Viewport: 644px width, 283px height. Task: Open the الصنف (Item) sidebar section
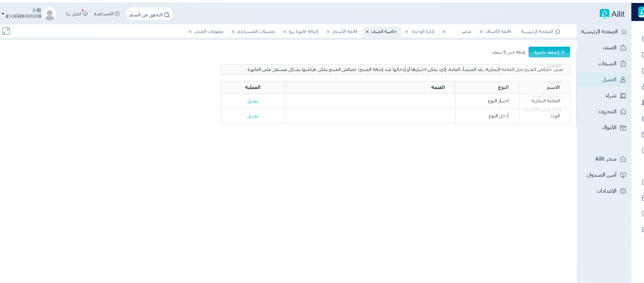pos(609,48)
